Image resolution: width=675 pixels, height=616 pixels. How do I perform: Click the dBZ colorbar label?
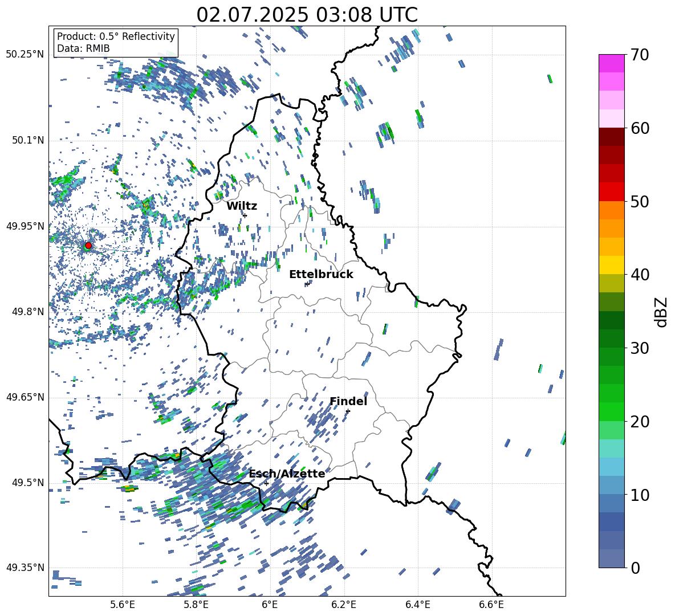(660, 312)
